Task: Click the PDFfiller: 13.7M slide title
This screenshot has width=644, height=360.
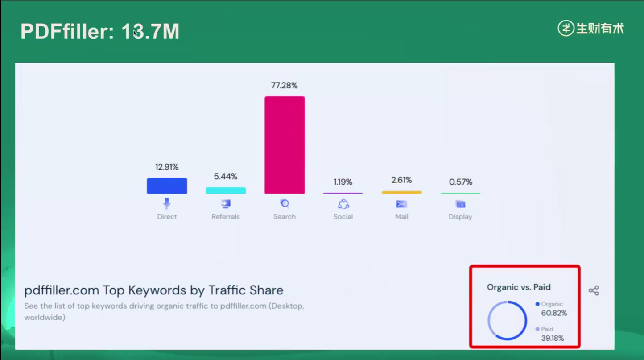Action: [x=100, y=32]
